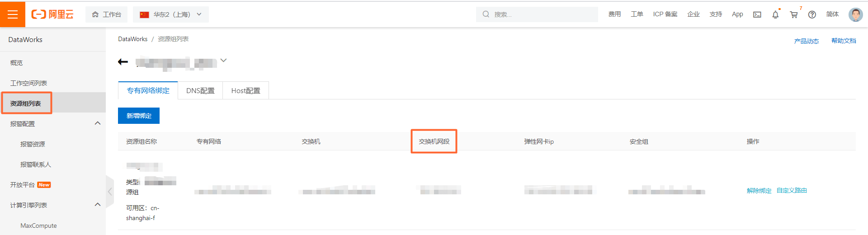
Task: Switch to the 专有网络绑定 tab
Action: tap(148, 90)
